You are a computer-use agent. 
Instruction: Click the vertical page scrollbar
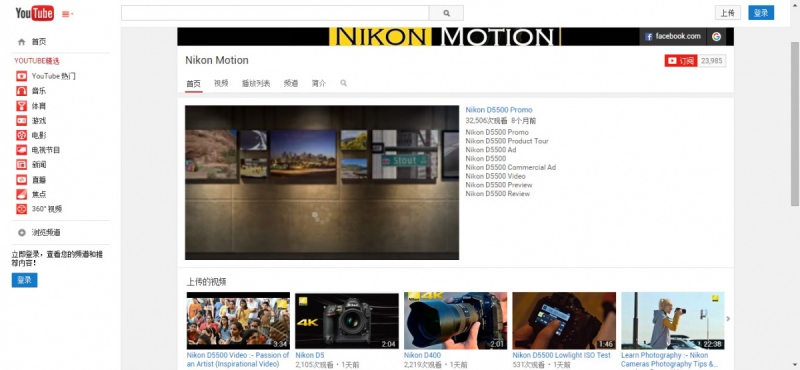[x=794, y=124]
